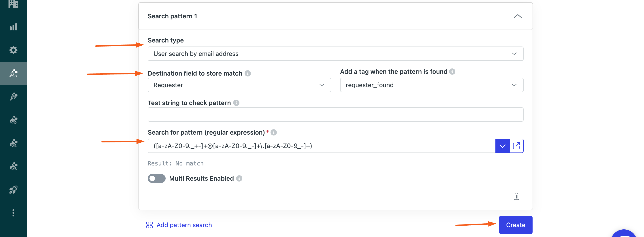Delete search pattern with trash icon
The width and height of the screenshot is (644, 237).
coord(516,196)
